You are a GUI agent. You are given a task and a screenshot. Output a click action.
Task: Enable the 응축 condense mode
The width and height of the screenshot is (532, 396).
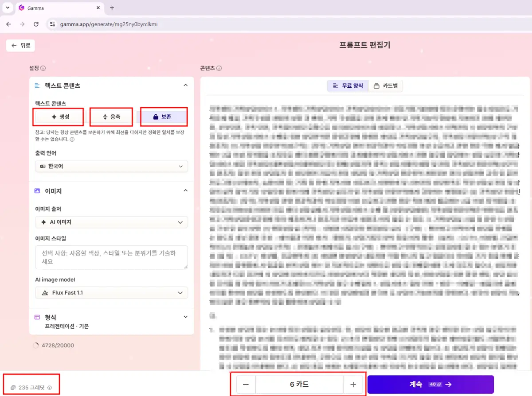tap(111, 116)
